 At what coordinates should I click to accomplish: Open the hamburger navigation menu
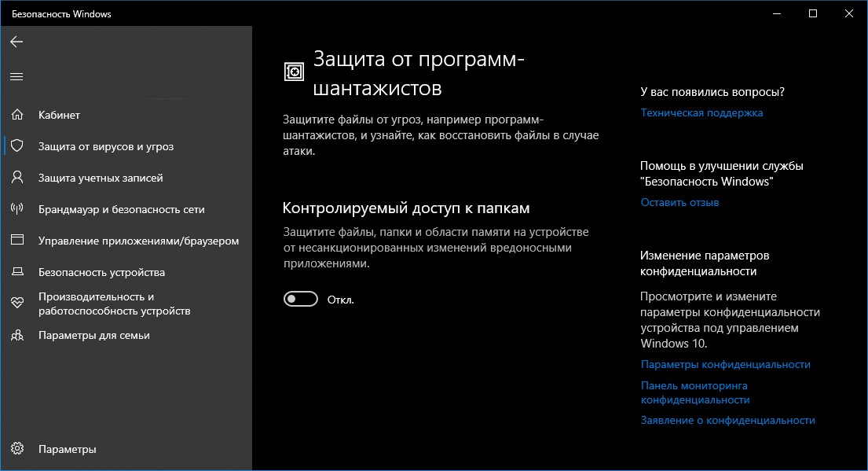point(16,76)
